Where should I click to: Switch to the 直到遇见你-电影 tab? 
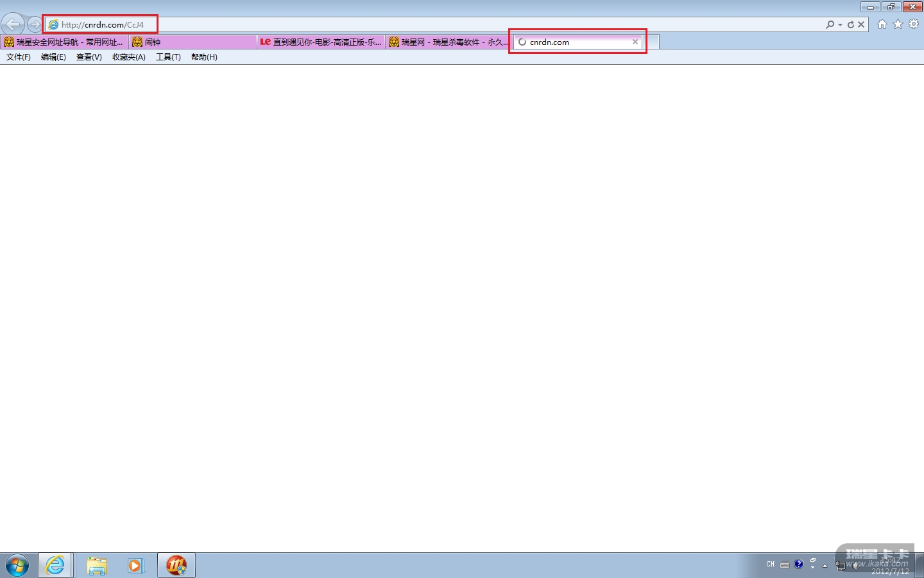pos(321,42)
